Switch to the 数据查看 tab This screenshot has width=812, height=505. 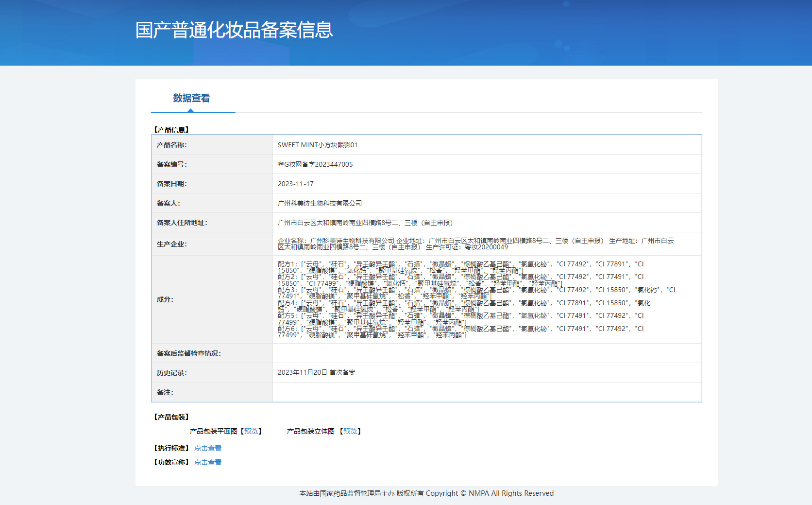tap(191, 98)
